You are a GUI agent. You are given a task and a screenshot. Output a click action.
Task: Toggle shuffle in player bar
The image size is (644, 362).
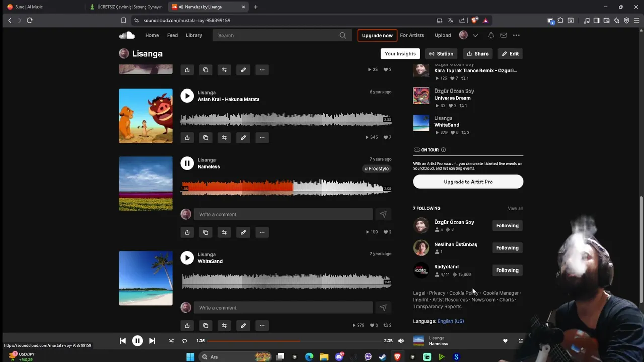click(171, 341)
